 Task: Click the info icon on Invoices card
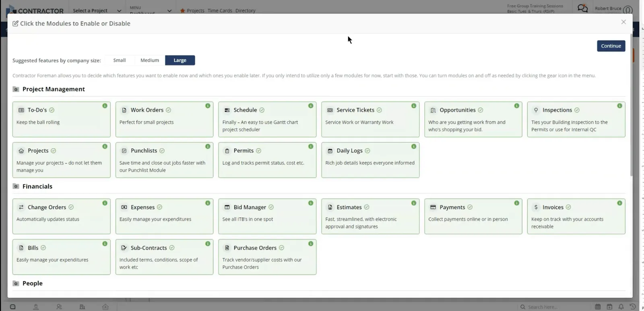pos(619,203)
